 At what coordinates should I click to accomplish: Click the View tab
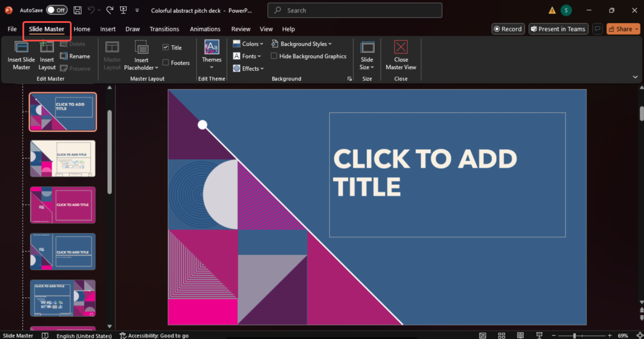266,29
